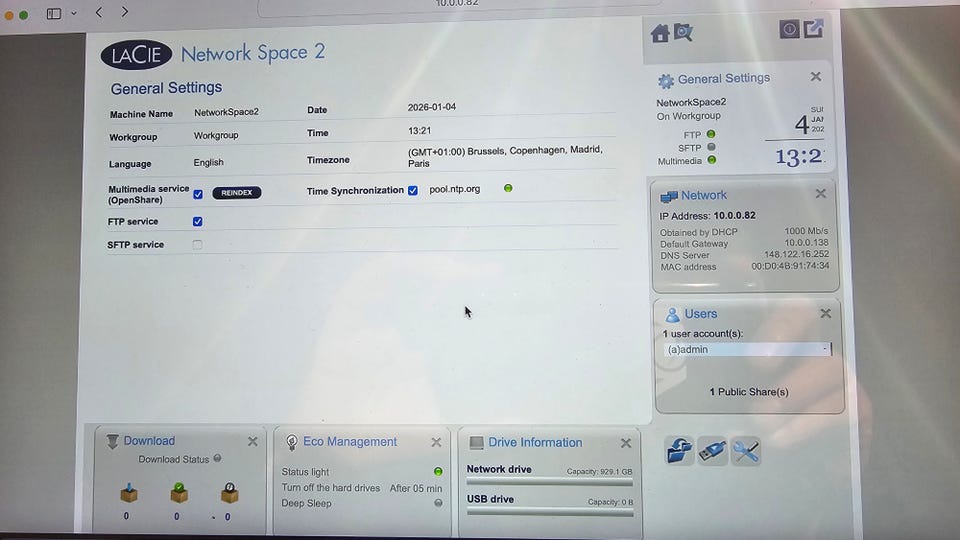The height and width of the screenshot is (540, 960).
Task: Toggle Multimedia service (OpenShare) checkbox
Action: pyautogui.click(x=198, y=194)
